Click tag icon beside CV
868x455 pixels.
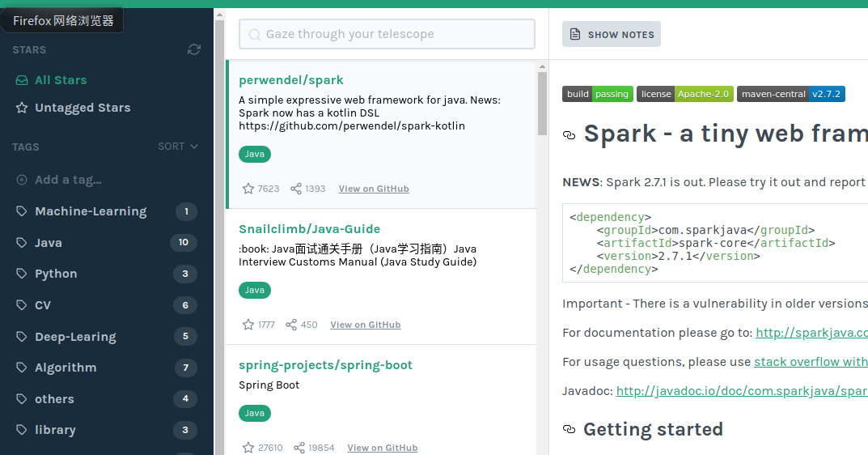[22, 305]
